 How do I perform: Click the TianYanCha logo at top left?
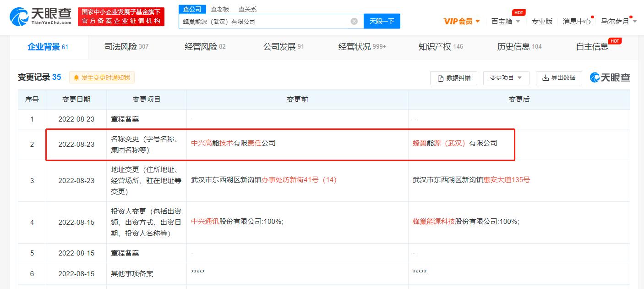pyautogui.click(x=41, y=17)
